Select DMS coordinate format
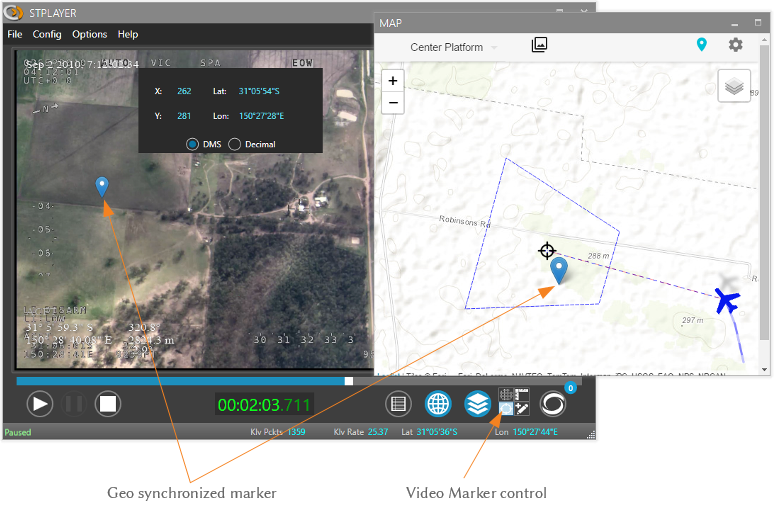Screen dimensions: 775x505 point(192,144)
